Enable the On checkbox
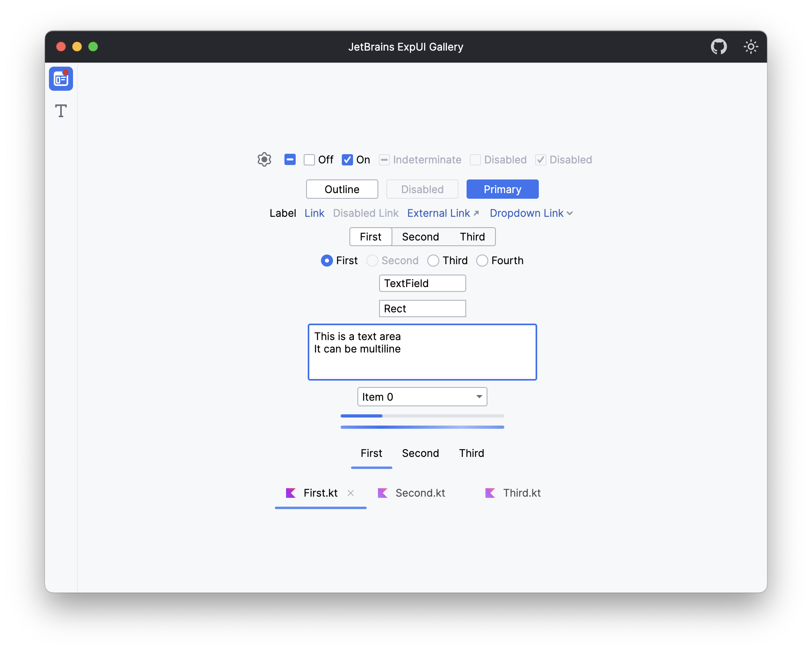The width and height of the screenshot is (812, 652). click(347, 160)
